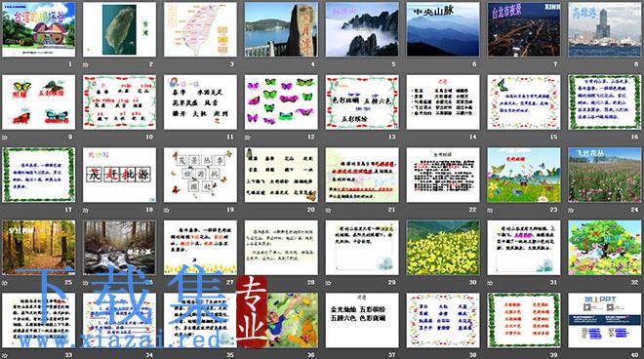Open the 中央山脉 mountain slide thumbnail

(443, 29)
